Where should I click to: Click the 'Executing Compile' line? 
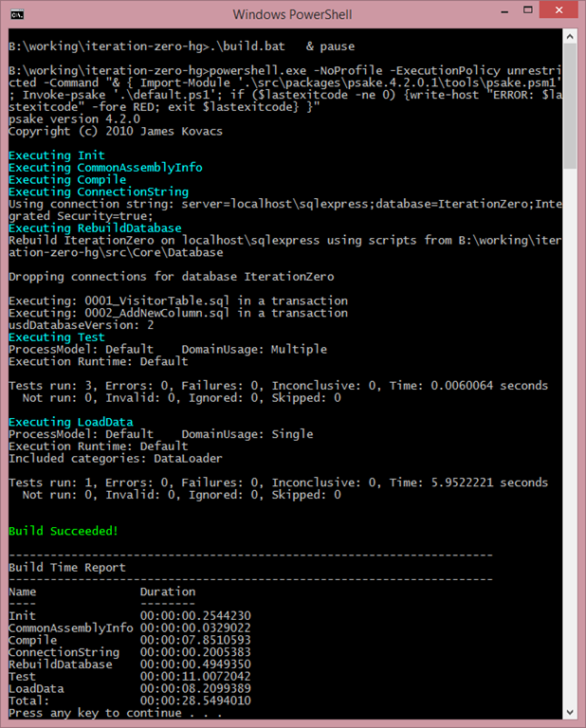[67, 180]
